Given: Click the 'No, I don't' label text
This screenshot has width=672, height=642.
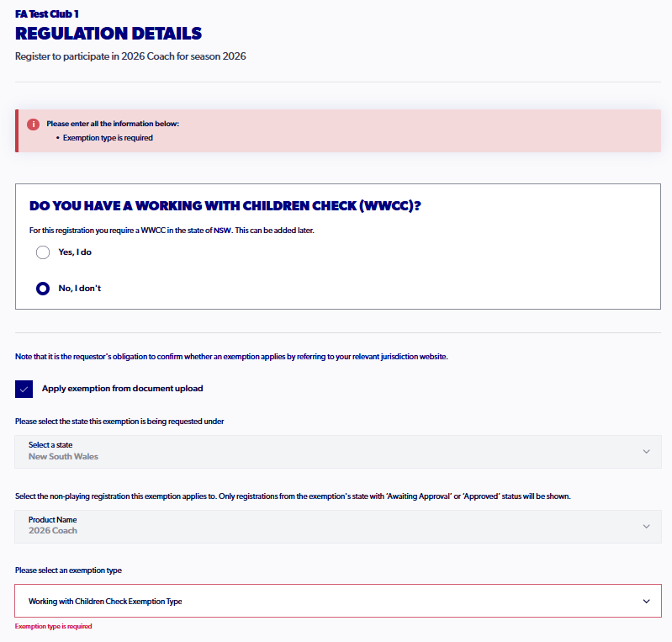Looking at the screenshot, I should tap(80, 289).
